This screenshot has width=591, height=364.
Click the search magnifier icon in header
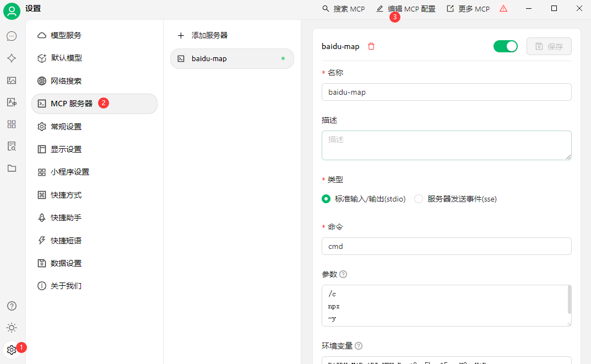point(326,8)
